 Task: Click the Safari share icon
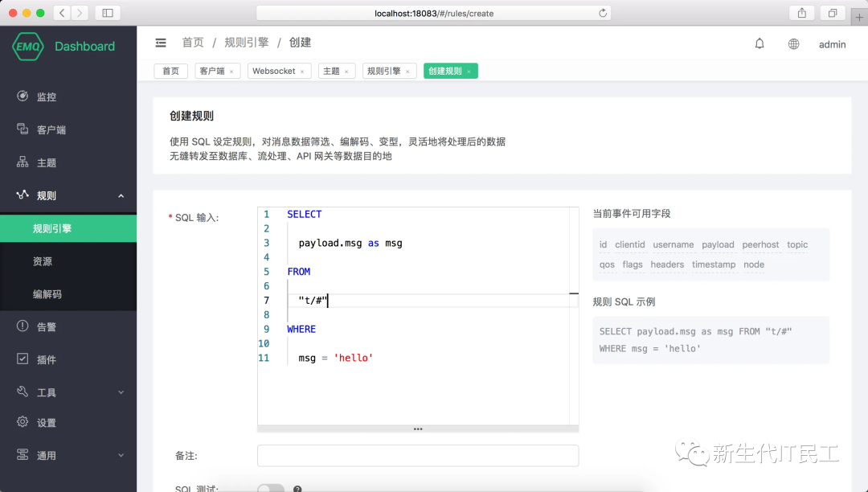[x=801, y=13]
